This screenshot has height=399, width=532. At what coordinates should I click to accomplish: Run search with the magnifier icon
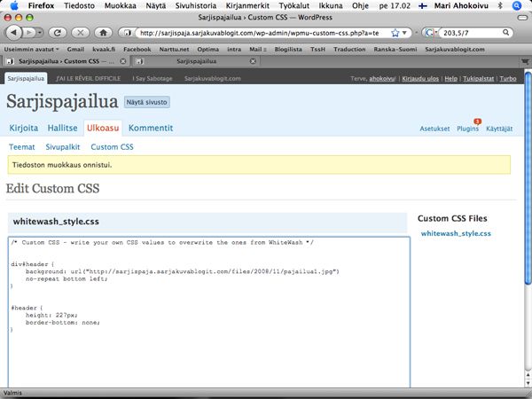pos(505,33)
